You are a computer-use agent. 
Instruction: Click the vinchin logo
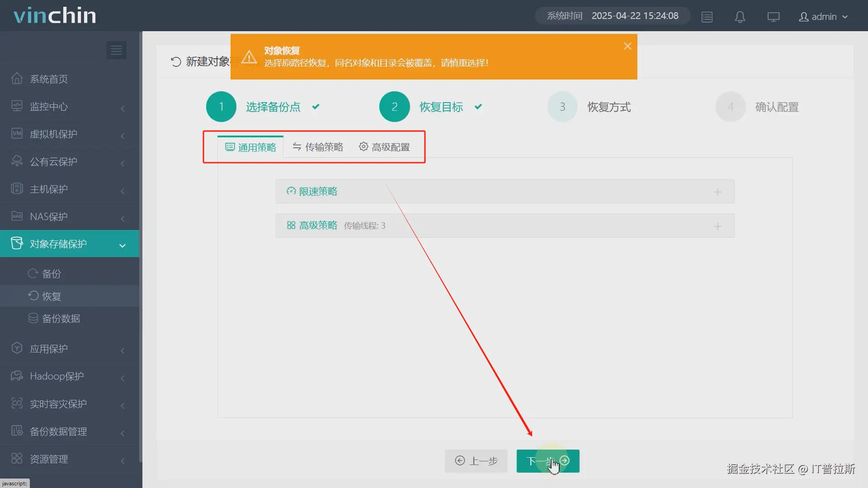click(55, 16)
